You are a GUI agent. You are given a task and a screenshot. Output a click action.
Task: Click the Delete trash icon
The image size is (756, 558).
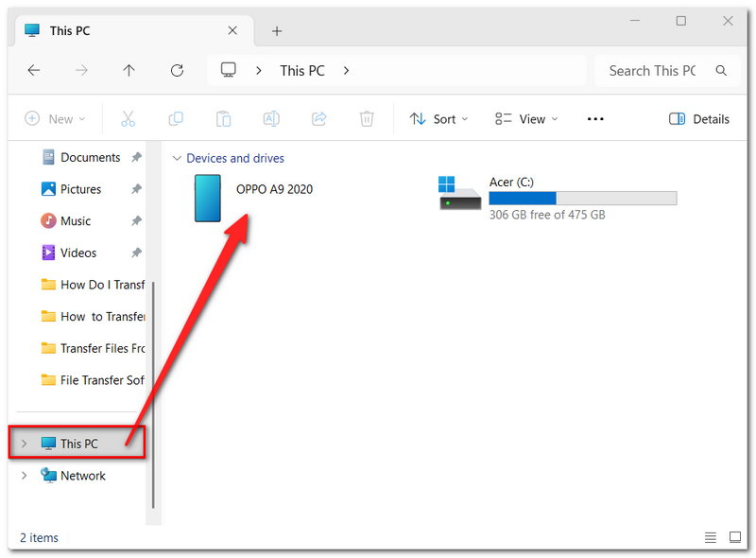pyautogui.click(x=367, y=119)
